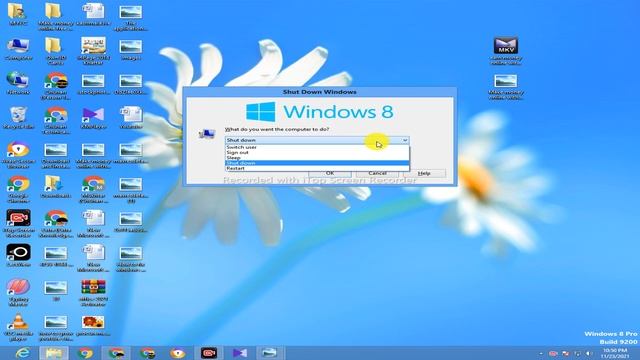Click the Shut Down Windows title bar
This screenshot has width=640, height=360.
click(x=320, y=92)
